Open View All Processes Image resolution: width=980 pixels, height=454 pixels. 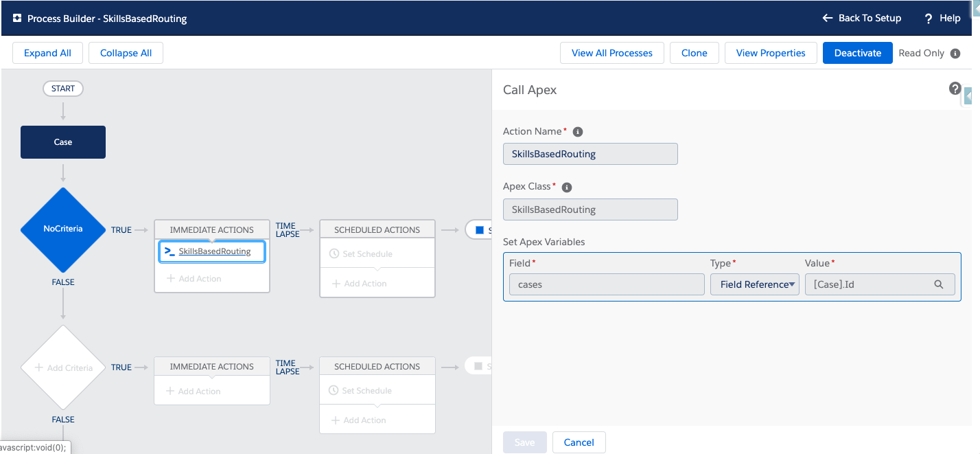tap(611, 53)
